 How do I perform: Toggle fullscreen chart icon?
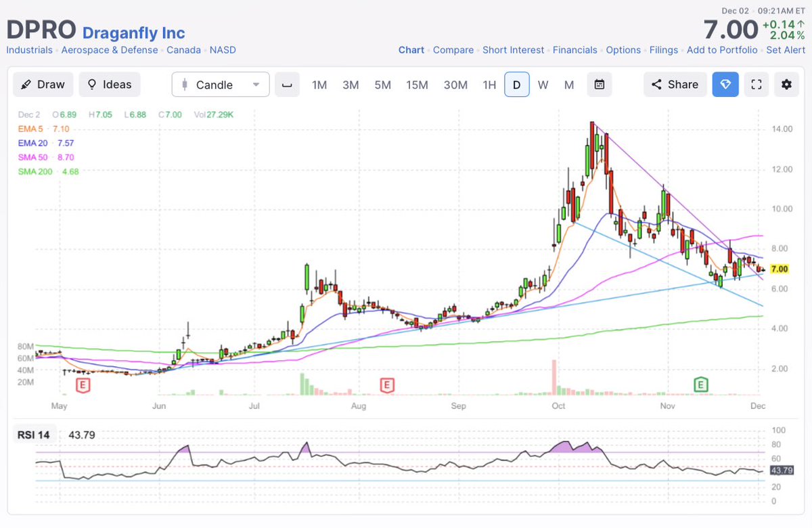pos(757,85)
